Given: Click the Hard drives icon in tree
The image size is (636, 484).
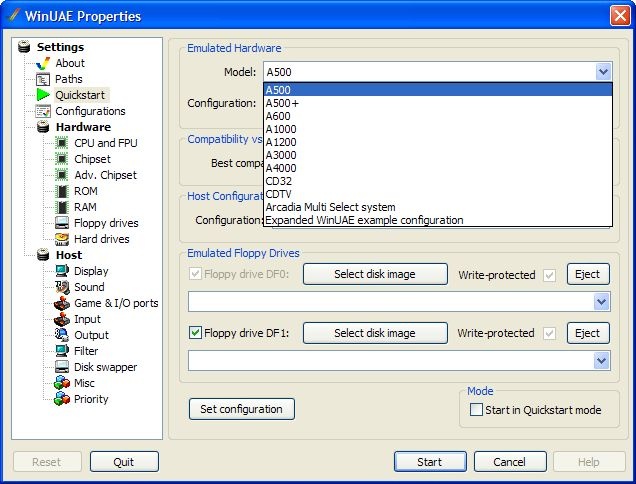Looking at the screenshot, I should pos(62,239).
